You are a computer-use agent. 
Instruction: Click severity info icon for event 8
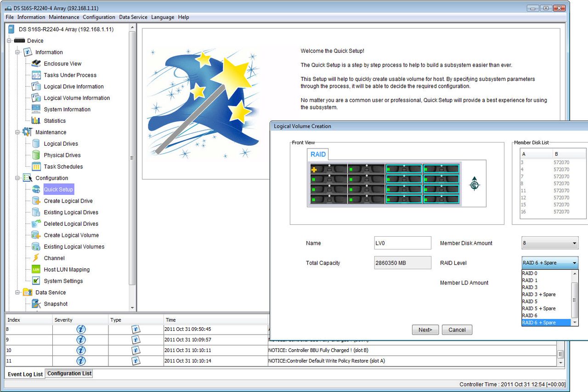[81, 329]
